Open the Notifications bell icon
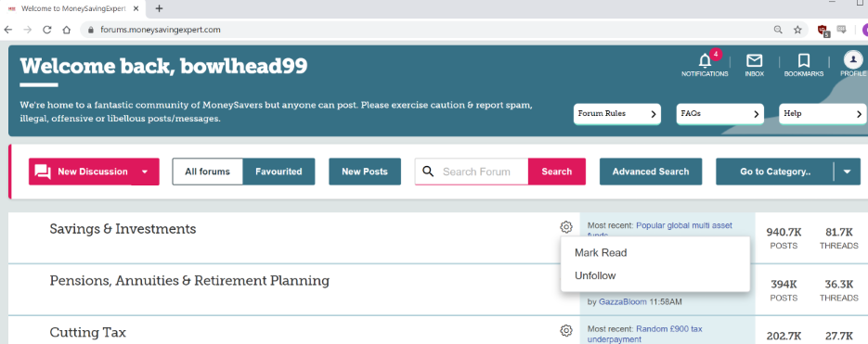 (x=705, y=61)
